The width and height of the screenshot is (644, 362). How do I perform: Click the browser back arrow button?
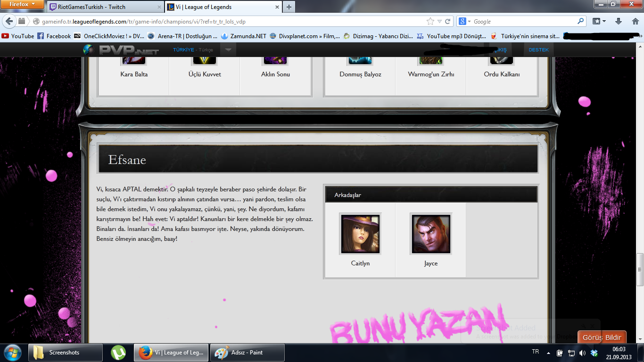[x=9, y=21]
